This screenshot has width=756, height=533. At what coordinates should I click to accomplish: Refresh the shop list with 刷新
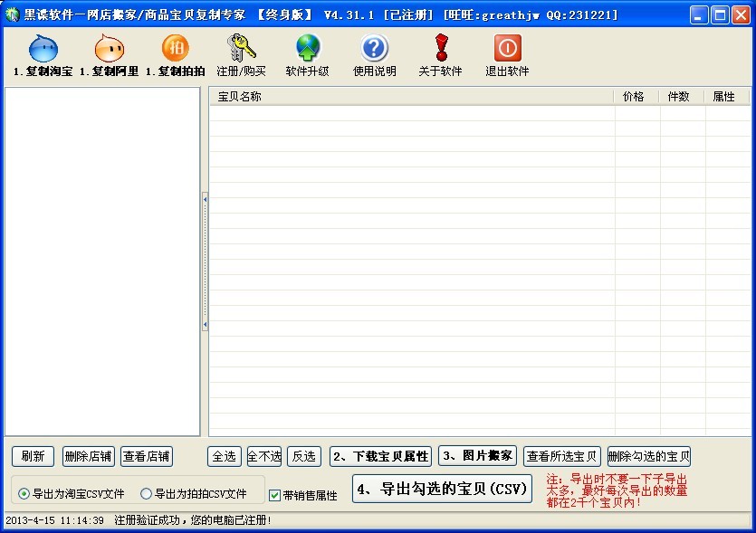point(32,455)
